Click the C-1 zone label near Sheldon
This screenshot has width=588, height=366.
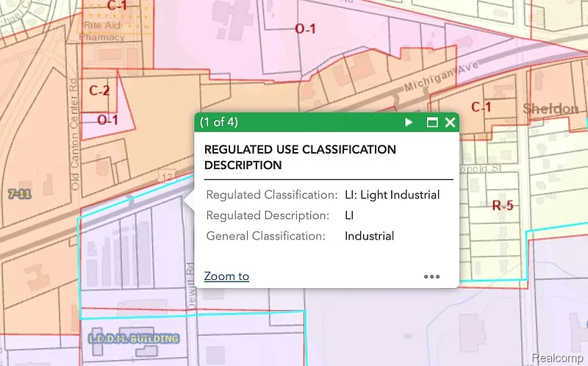click(481, 107)
